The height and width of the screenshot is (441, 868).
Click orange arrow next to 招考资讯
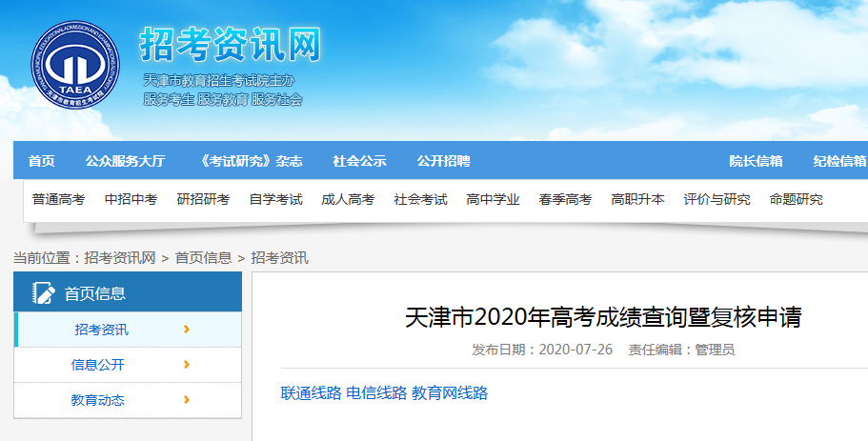coord(186,330)
